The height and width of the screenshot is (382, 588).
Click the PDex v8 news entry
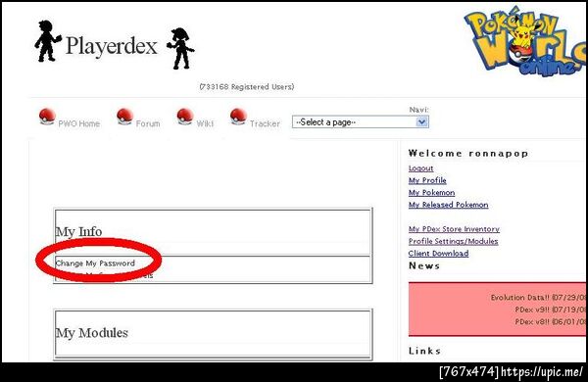(550, 322)
